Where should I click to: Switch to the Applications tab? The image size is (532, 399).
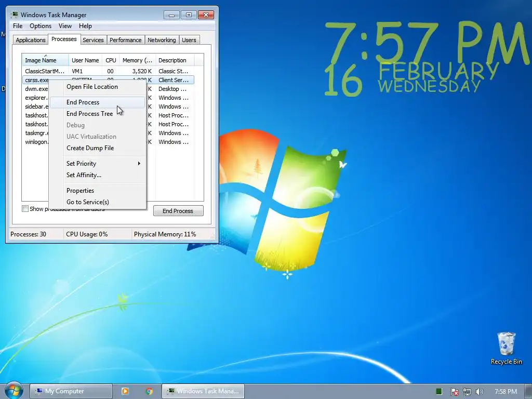31,40
